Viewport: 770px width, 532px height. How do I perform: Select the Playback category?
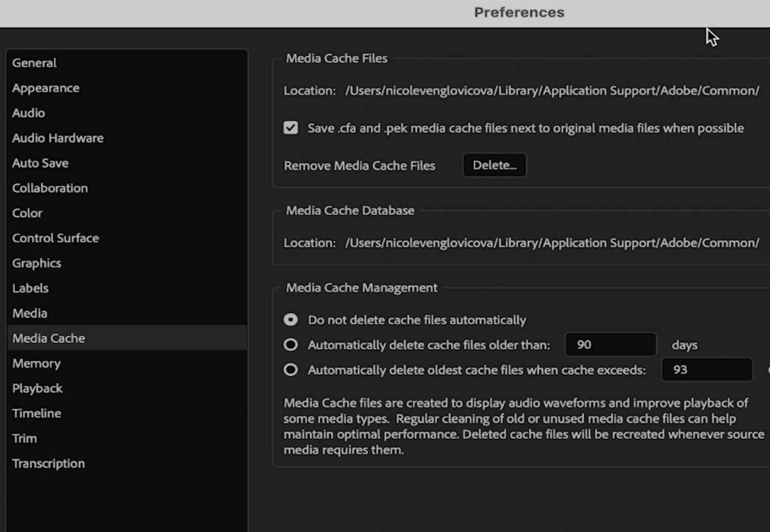[x=37, y=388]
